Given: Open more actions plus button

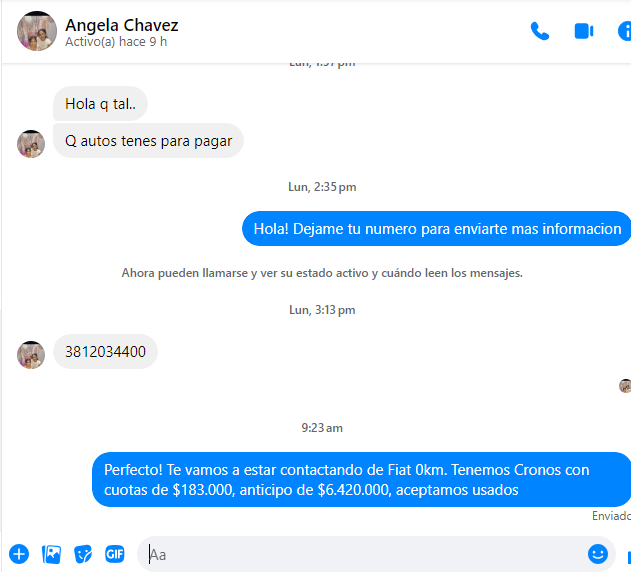Looking at the screenshot, I should click(x=19, y=554).
